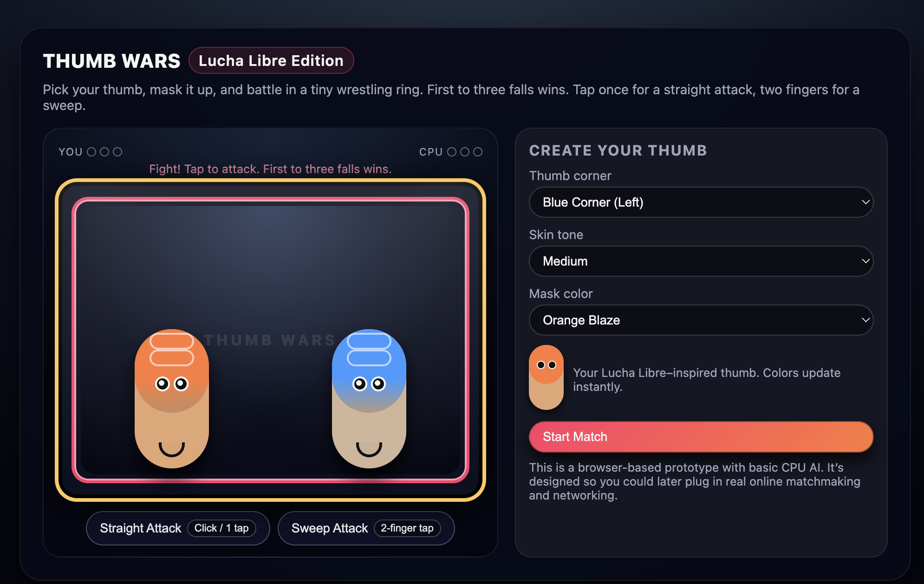Viewport: 924px width, 584px height.
Task: Tap the blue-masked CPU thumb wrestler
Action: click(x=369, y=399)
